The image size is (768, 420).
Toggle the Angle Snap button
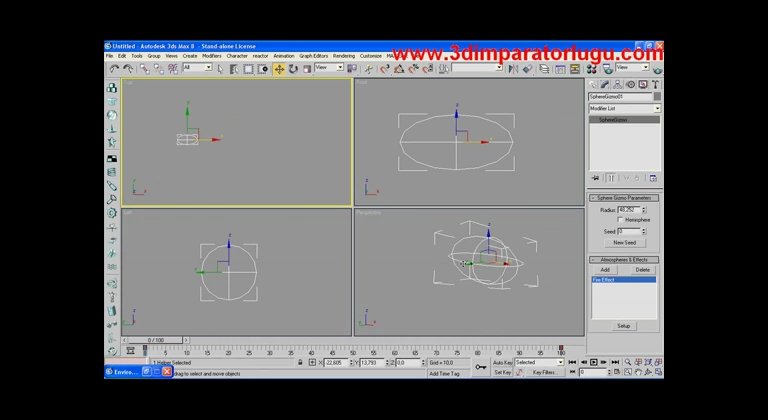point(399,69)
